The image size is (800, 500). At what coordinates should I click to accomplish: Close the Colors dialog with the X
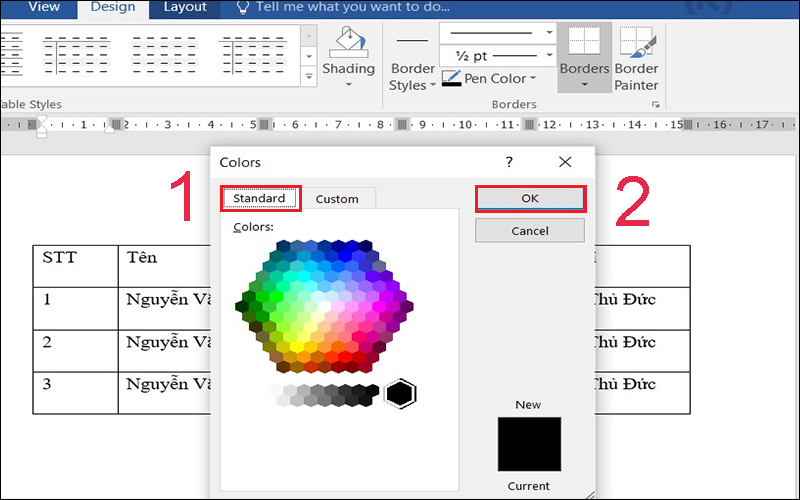point(565,162)
